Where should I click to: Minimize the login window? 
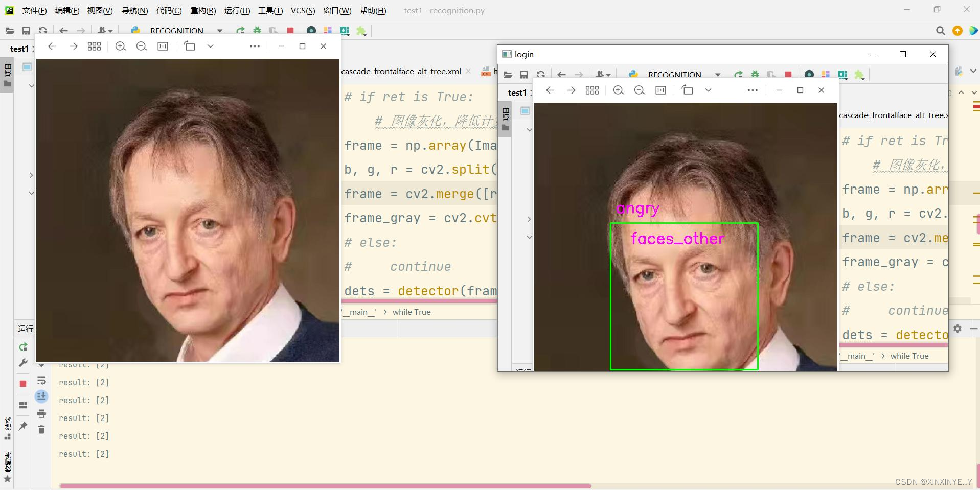[x=873, y=54]
